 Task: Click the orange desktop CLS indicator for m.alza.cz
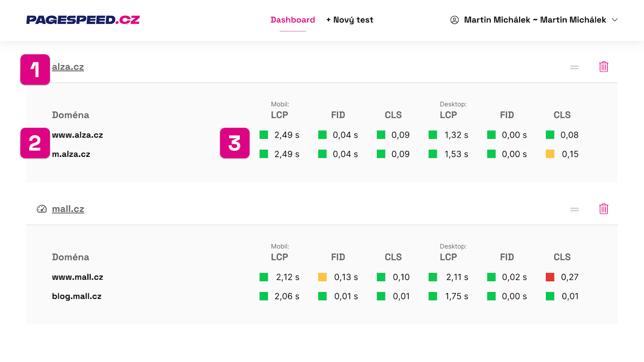tap(550, 154)
